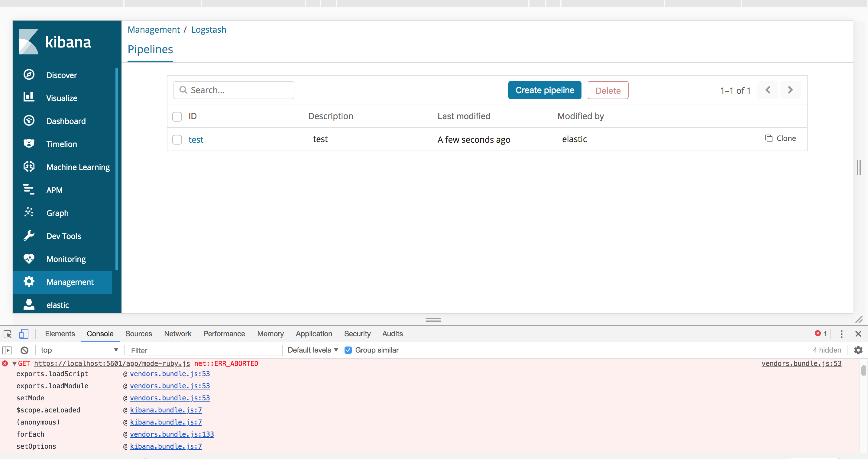
Task: Open the Discover compass icon
Action: [x=29, y=75]
